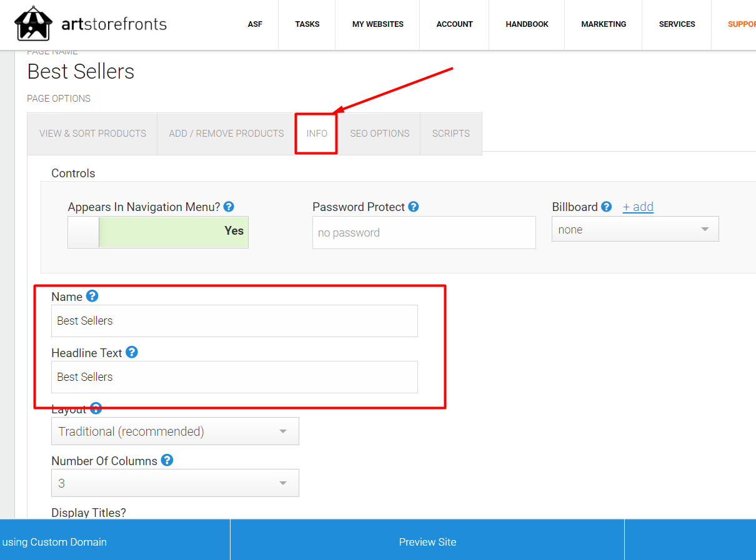Screen dimensions: 756x560
Task: Open help for Number Of Columns
Action: click(167, 460)
